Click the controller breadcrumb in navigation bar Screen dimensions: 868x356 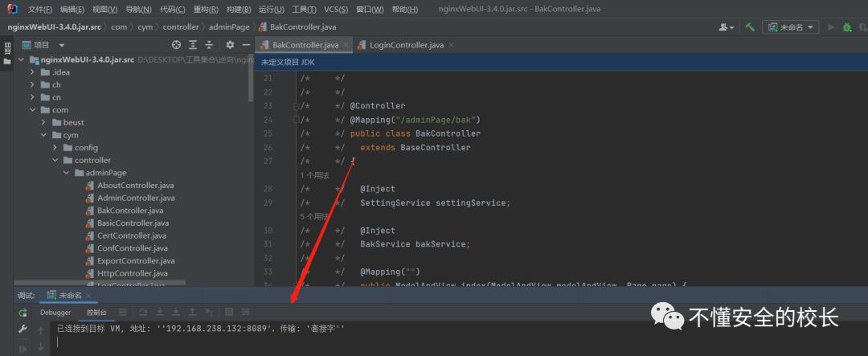181,27
